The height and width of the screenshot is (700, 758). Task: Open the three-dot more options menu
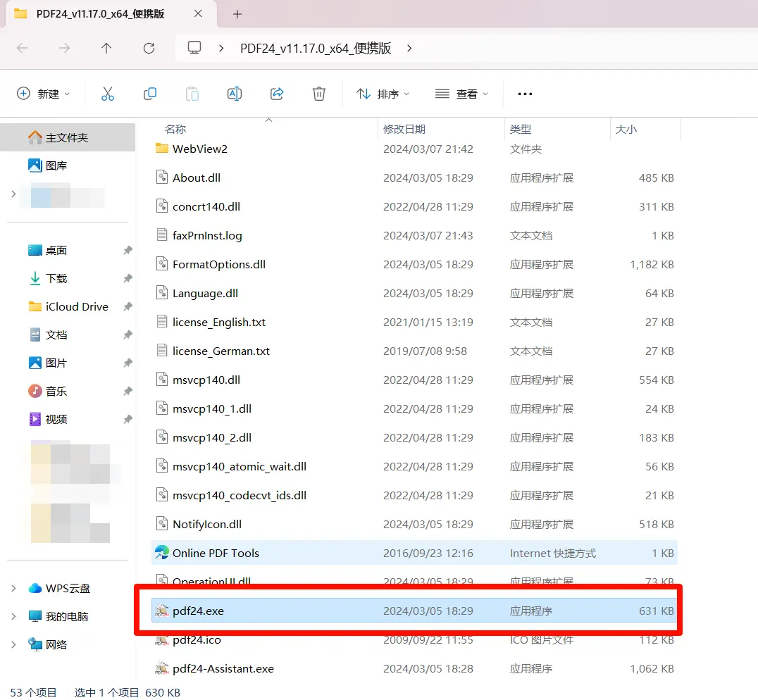pos(525,94)
